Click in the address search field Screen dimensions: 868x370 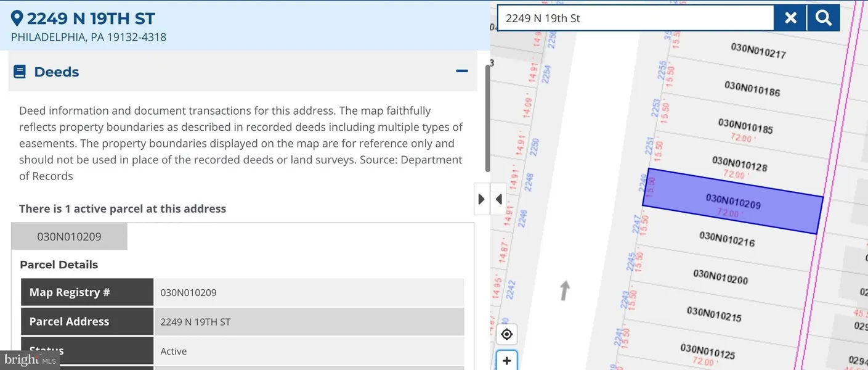pyautogui.click(x=635, y=18)
